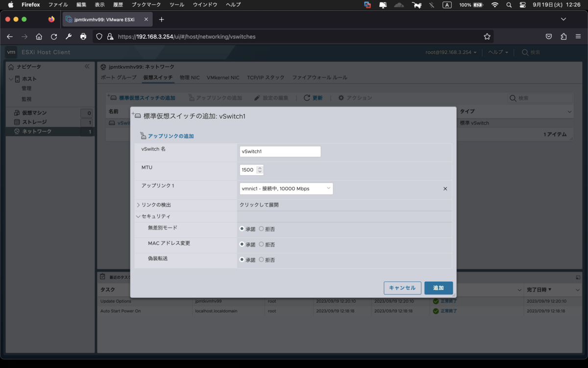Viewport: 588px width, 368px height.
Task: Click the Update Options task row
Action: (x=340, y=301)
